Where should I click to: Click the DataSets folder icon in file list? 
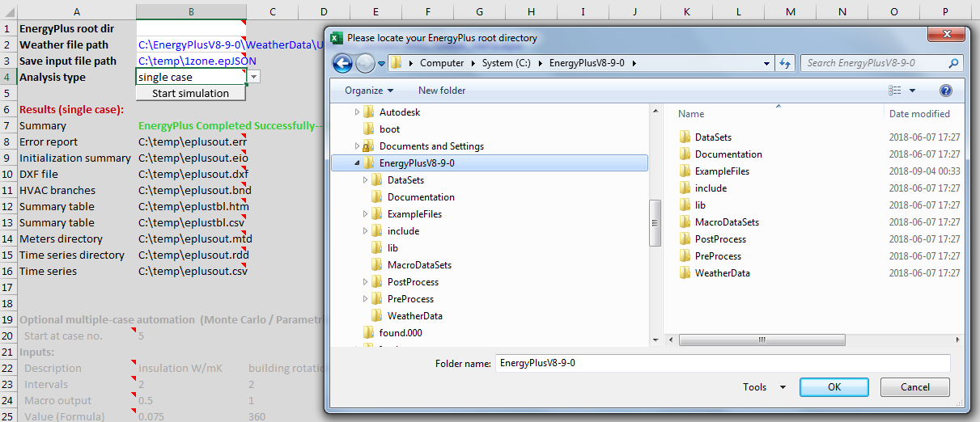point(685,137)
